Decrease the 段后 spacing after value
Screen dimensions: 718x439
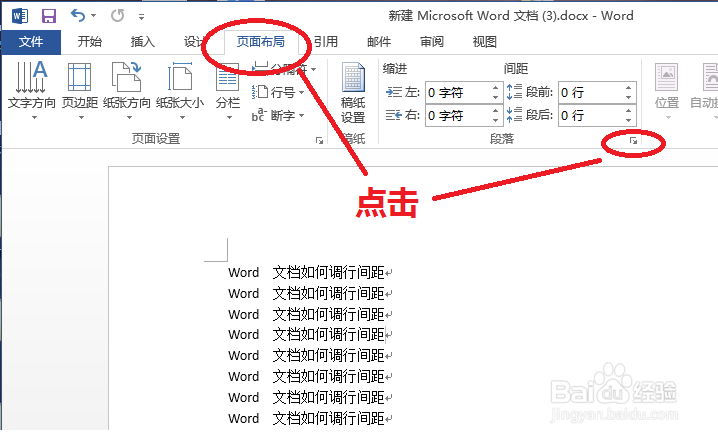point(629,120)
